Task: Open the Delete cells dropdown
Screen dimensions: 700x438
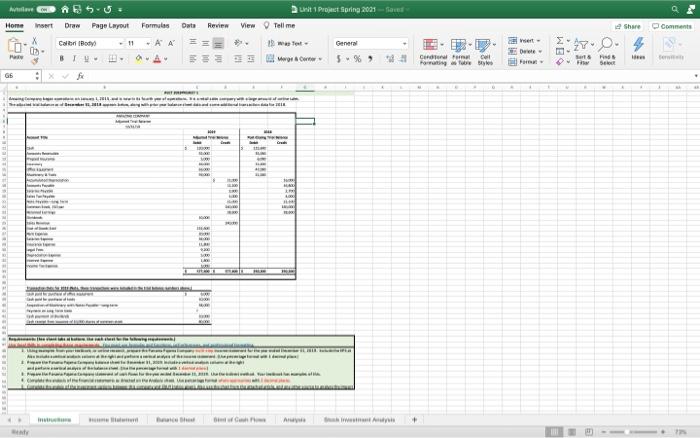Action: pyautogui.click(x=525, y=51)
